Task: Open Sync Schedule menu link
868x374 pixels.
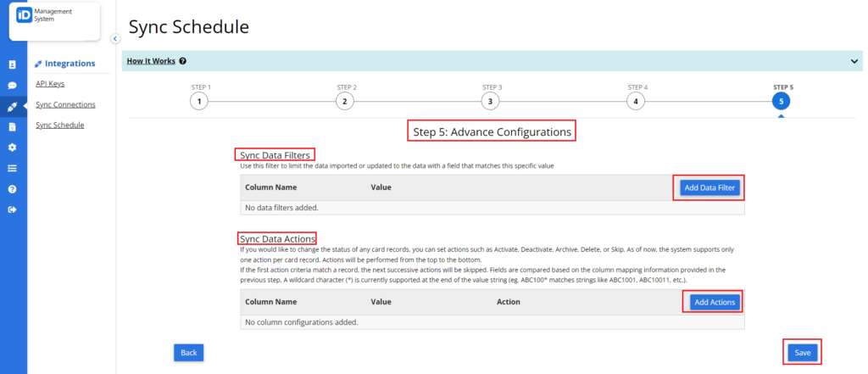Action: click(60, 125)
